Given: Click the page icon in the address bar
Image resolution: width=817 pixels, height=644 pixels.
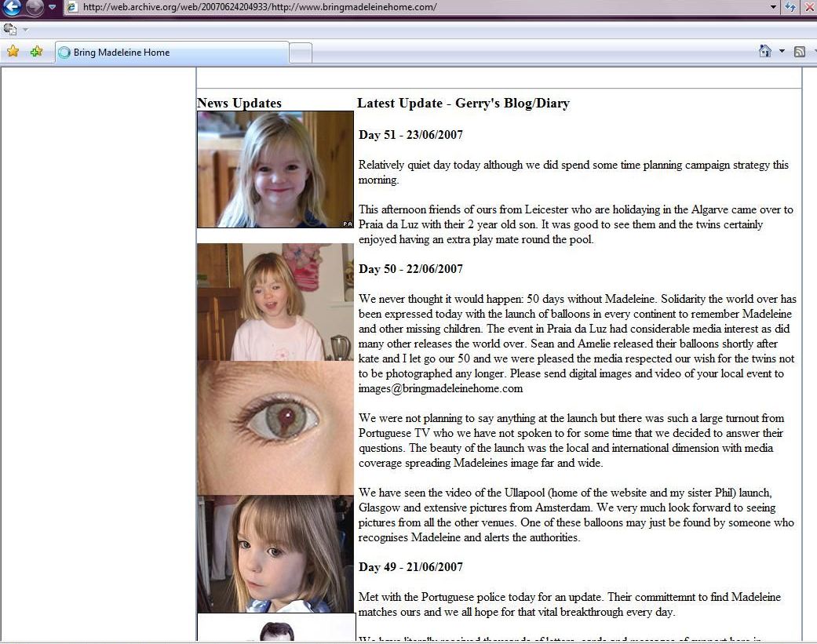Looking at the screenshot, I should [x=72, y=7].
